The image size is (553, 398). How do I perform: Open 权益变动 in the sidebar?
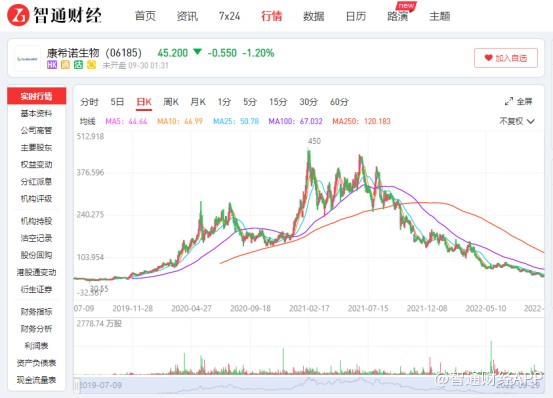coord(36,164)
